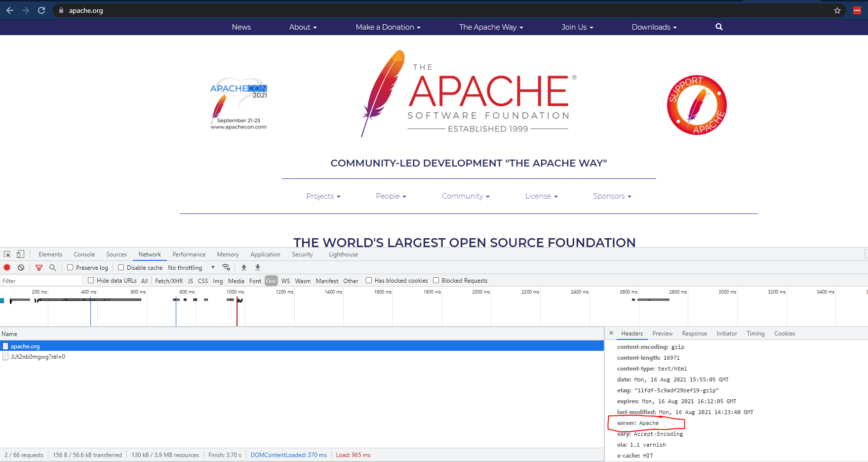Toggle the device toolbar icon in DevTools
868x462 pixels.
[x=20, y=254]
